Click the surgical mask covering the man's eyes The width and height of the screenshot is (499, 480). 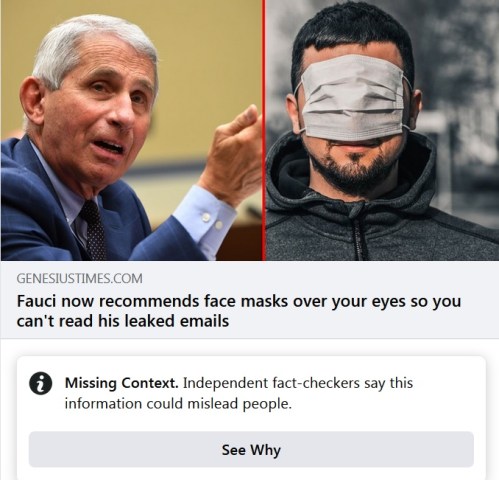[354, 98]
